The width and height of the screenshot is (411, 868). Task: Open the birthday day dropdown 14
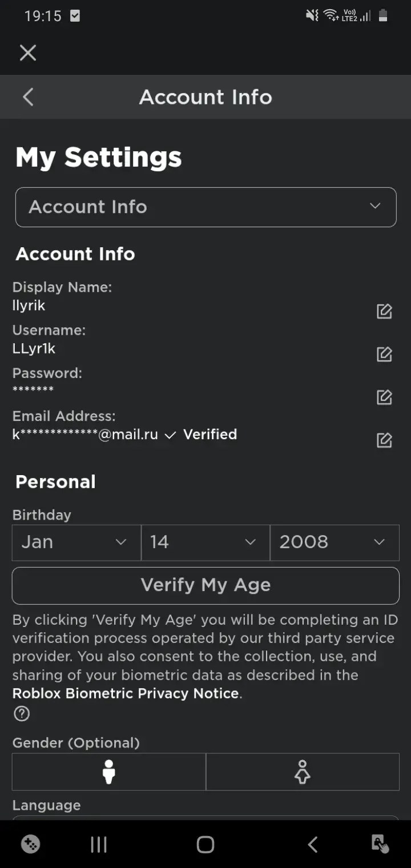(x=205, y=542)
